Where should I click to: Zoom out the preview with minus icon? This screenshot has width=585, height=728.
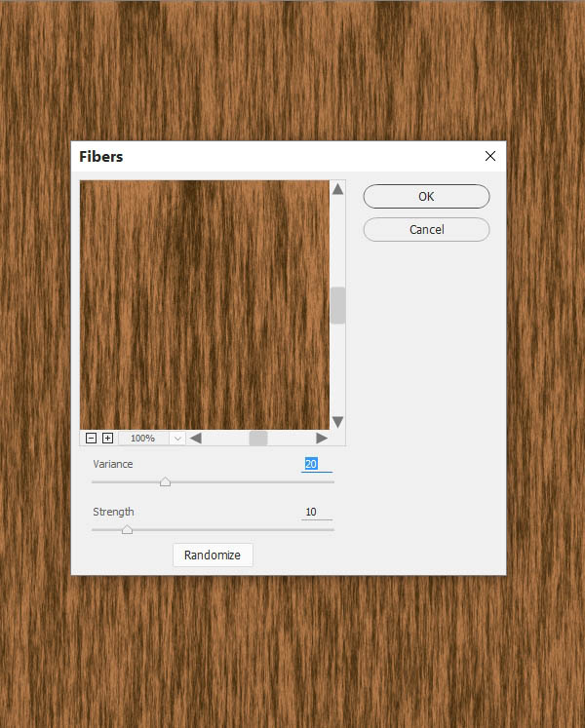click(91, 438)
